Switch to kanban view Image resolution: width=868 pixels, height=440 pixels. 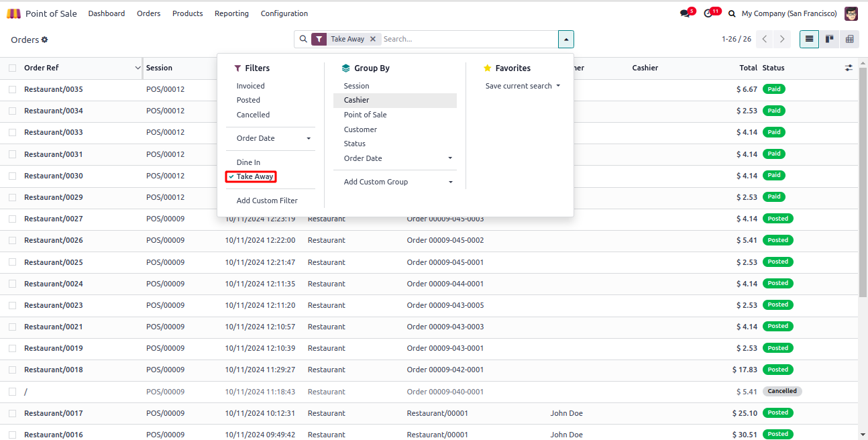point(830,39)
